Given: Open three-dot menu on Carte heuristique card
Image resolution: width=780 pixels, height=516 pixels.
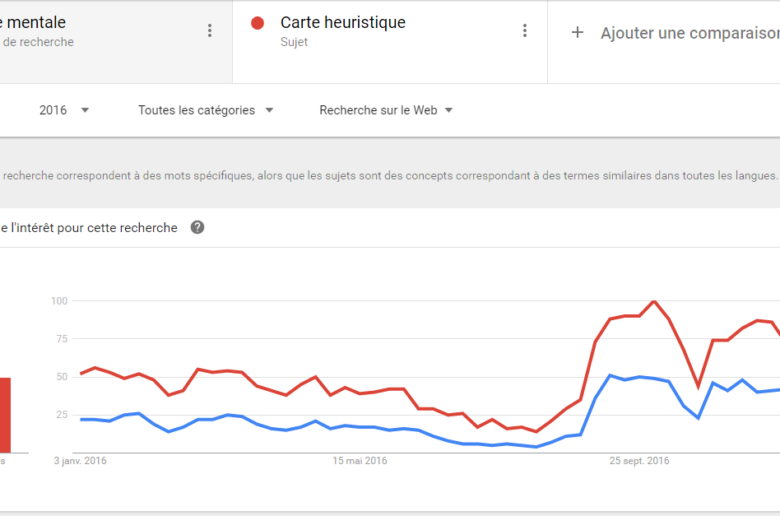Looking at the screenshot, I should [524, 31].
